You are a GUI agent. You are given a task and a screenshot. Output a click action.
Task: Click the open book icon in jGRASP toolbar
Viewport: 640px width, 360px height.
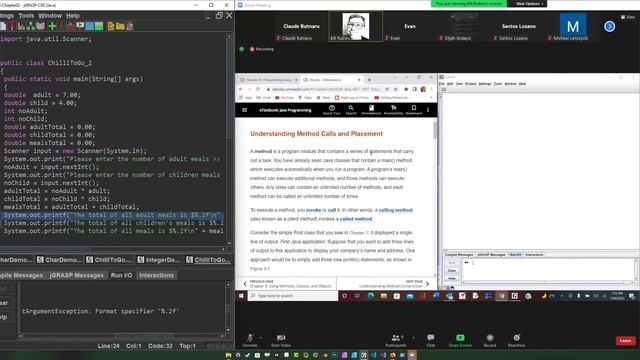[40, 26]
